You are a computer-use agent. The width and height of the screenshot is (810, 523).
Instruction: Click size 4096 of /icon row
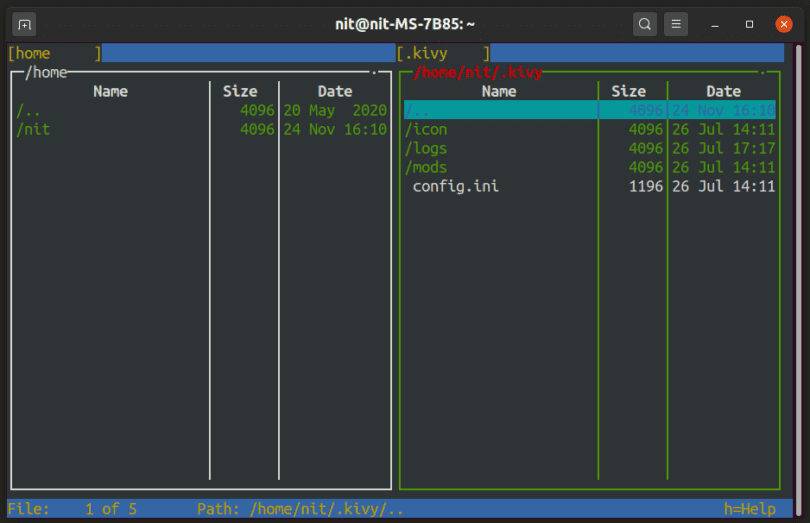click(x=646, y=129)
